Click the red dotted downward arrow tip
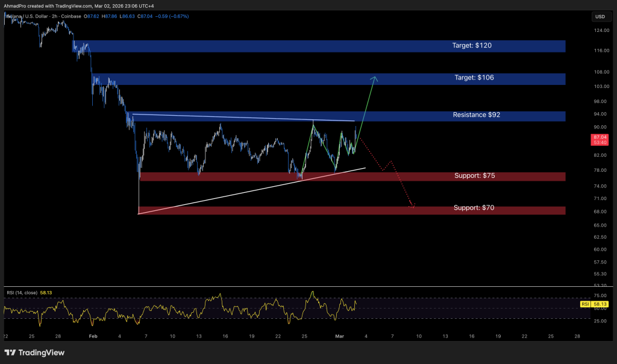The height and width of the screenshot is (364, 617). coord(412,207)
